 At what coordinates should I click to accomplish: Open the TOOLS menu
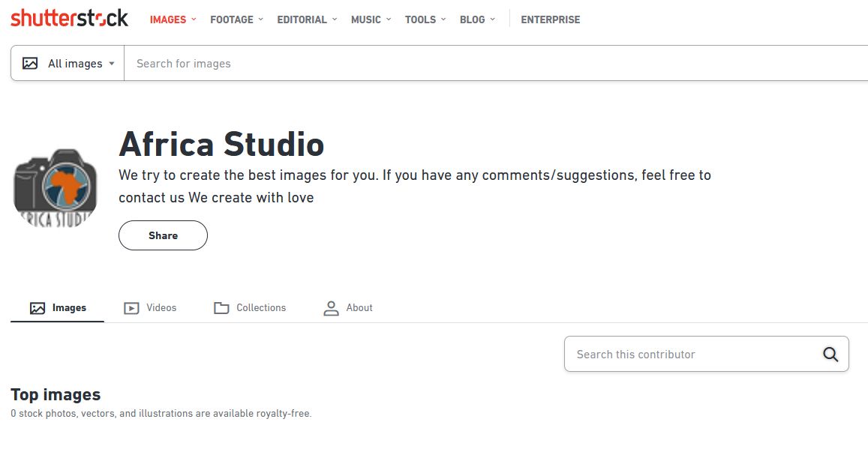(425, 19)
